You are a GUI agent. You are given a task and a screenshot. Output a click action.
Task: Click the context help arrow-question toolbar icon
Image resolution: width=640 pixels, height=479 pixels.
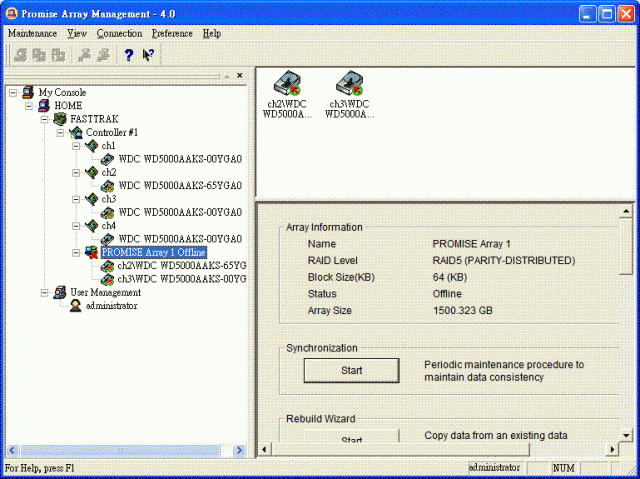point(148,55)
